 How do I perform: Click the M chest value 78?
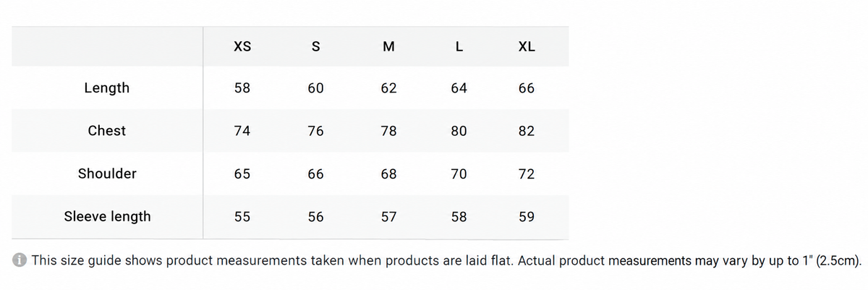pos(388,131)
